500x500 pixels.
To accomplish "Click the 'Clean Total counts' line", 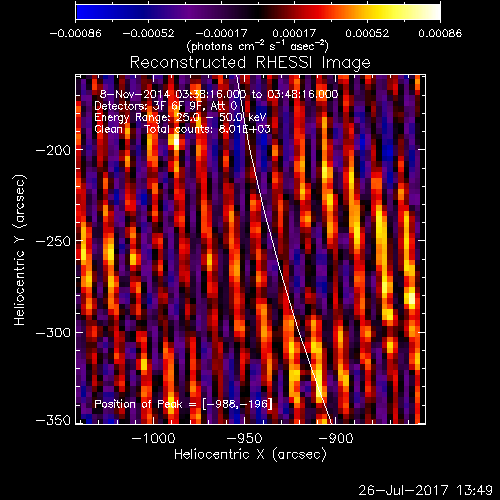I will pyautogui.click(x=182, y=129).
